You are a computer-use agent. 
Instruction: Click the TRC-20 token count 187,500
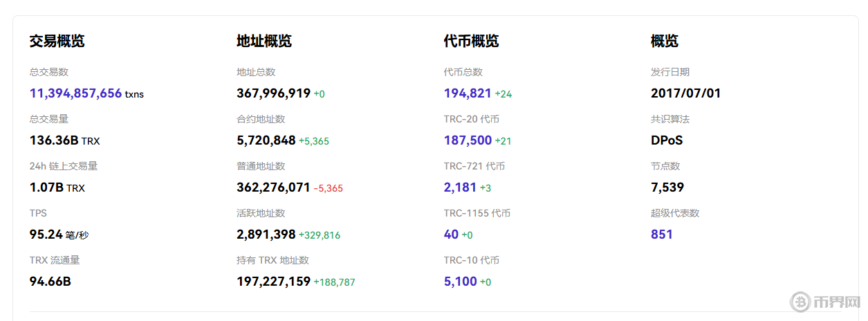[x=468, y=140]
